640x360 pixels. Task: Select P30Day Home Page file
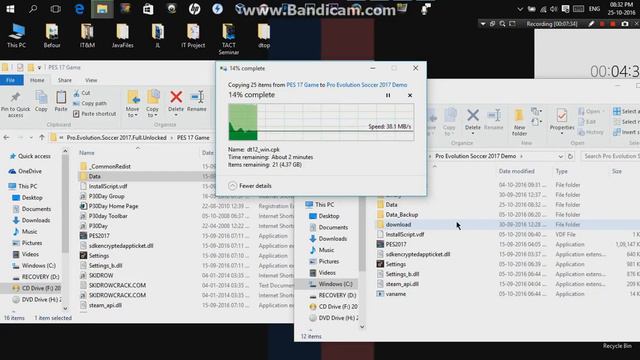109,206
